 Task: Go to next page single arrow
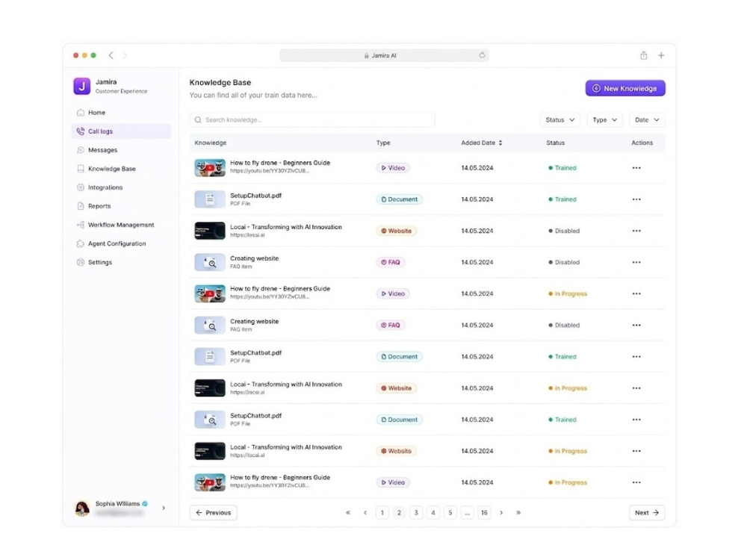[x=501, y=513]
